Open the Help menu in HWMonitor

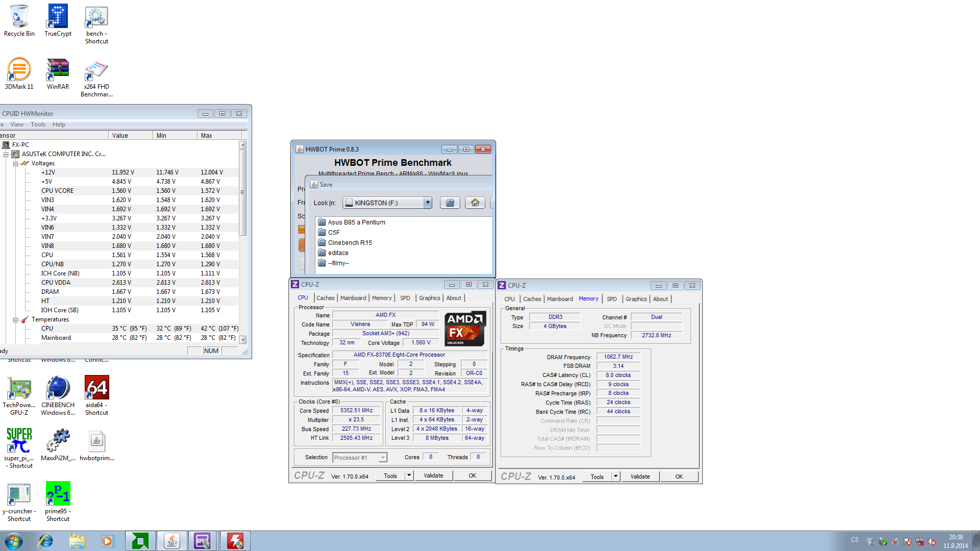[x=59, y=124]
